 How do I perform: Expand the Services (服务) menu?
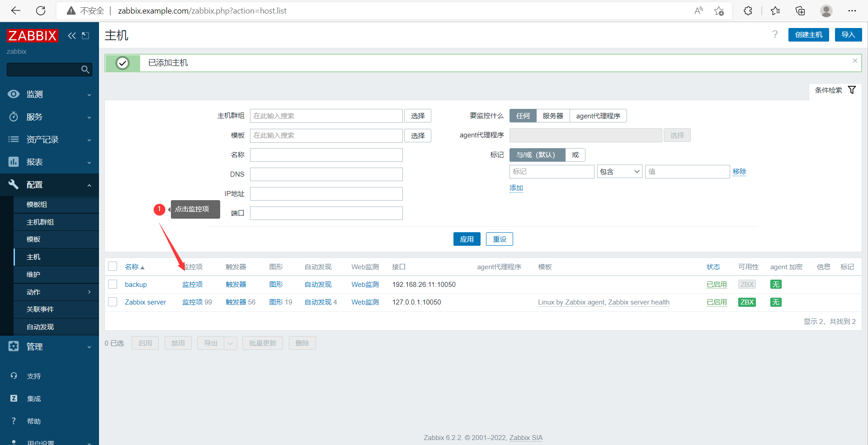(x=49, y=117)
